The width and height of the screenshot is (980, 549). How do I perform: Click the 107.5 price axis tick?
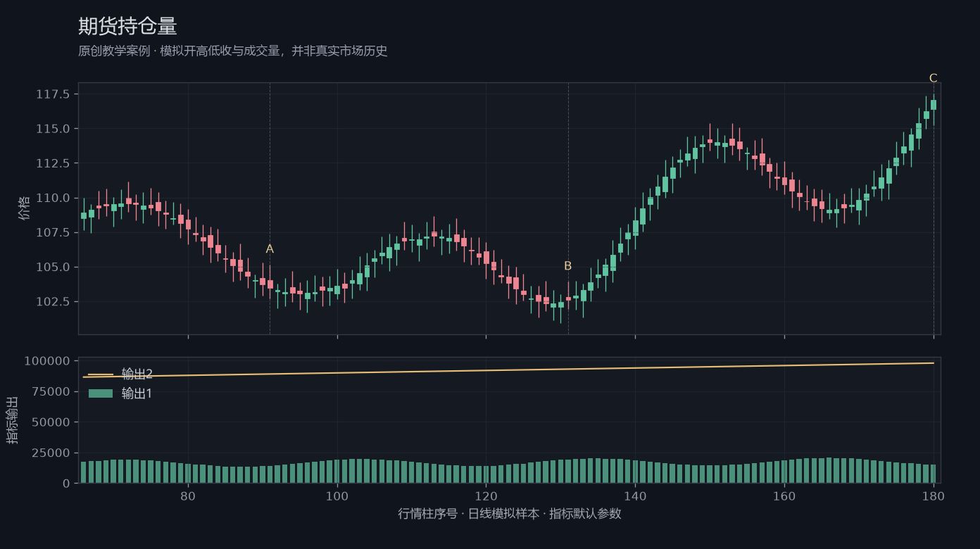53,232
